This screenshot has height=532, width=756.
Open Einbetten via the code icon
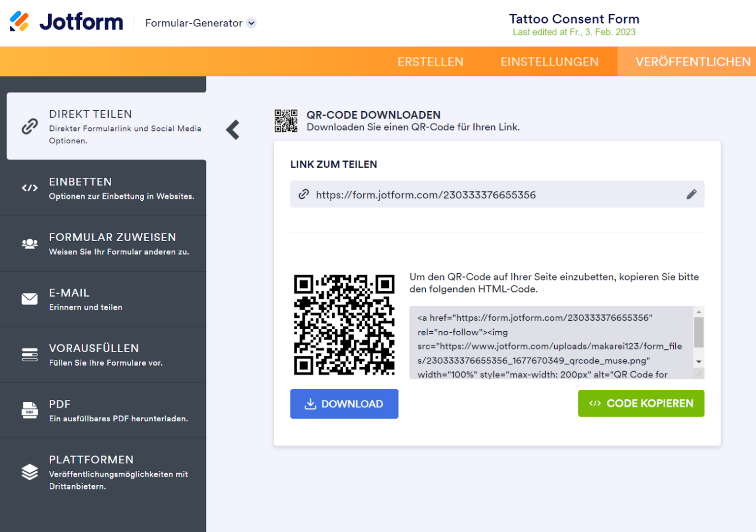[30, 188]
